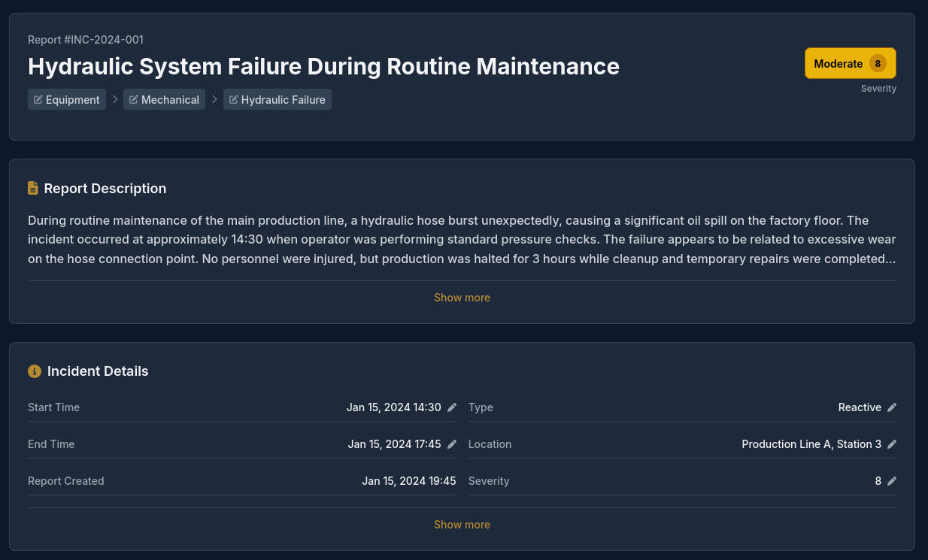Image resolution: width=928 pixels, height=560 pixels.
Task: Edit the End Time value pencil icon
Action: click(452, 444)
